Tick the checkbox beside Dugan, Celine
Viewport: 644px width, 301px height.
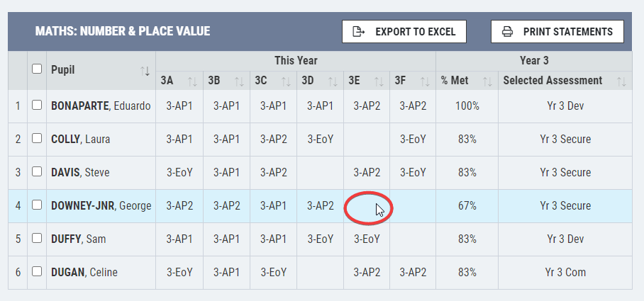click(37, 271)
